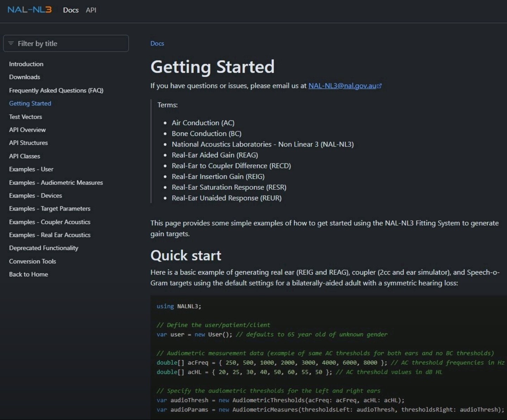Click the NAL-NL3 logo
The width and height of the screenshot is (507, 420).
coord(30,10)
